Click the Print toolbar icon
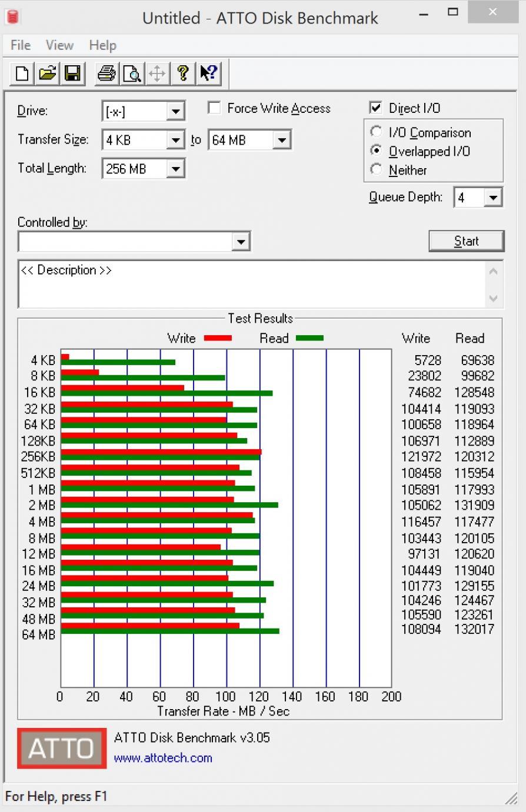 tap(106, 73)
